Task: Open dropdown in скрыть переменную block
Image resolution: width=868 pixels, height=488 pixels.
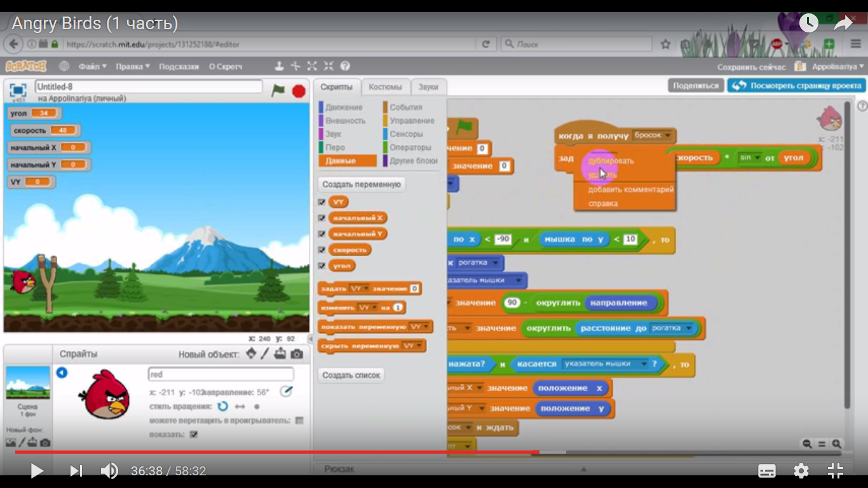Action: 412,346
